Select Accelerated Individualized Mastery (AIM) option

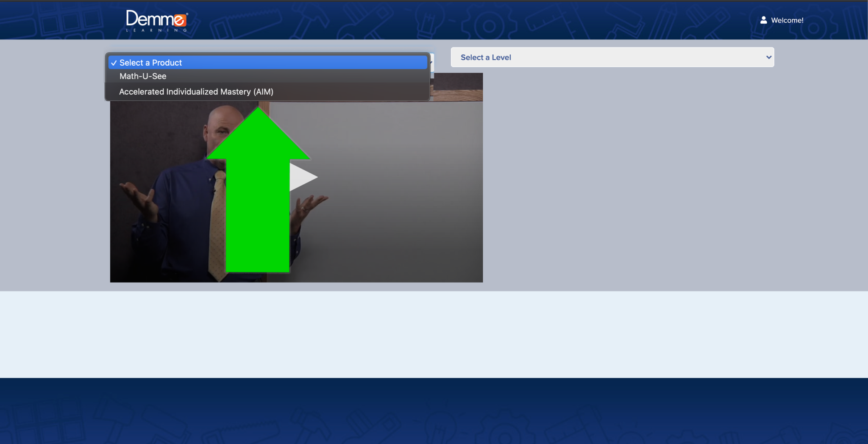pyautogui.click(x=196, y=92)
